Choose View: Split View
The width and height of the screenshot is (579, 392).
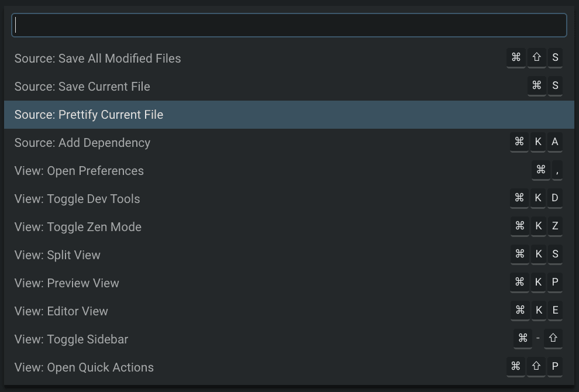(x=57, y=255)
